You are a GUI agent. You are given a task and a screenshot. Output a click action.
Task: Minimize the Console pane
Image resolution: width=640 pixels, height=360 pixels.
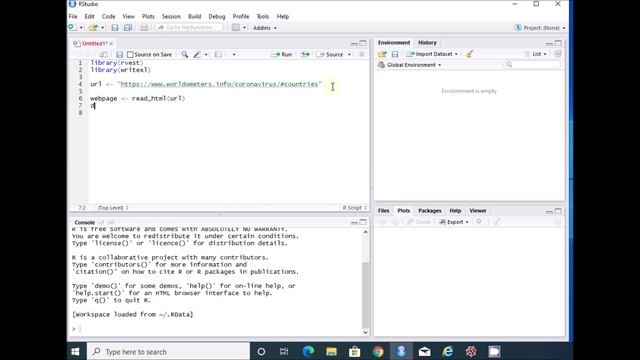click(x=354, y=222)
